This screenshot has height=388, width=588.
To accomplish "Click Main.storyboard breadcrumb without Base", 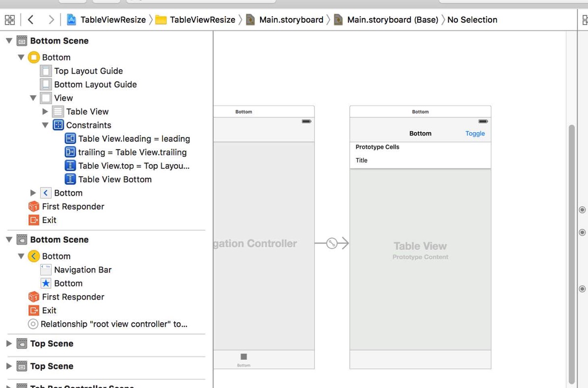I will click(291, 20).
